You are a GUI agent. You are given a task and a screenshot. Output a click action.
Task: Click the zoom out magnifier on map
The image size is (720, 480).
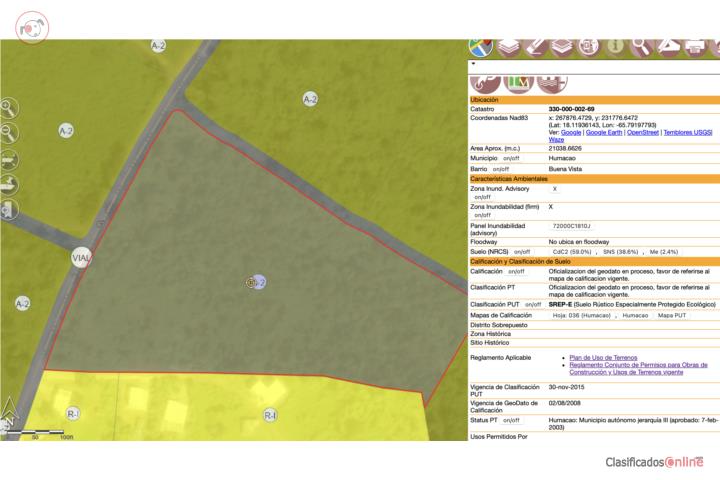click(9, 133)
